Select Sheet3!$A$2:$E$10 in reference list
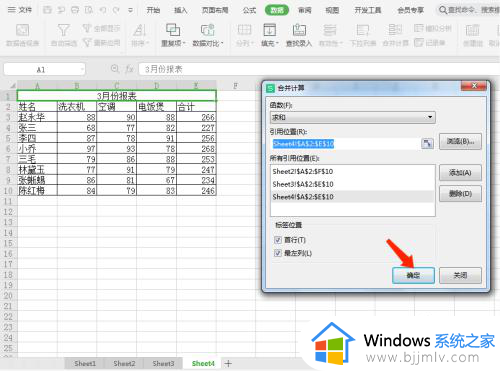Screen dimensions: 500x371 point(353,184)
